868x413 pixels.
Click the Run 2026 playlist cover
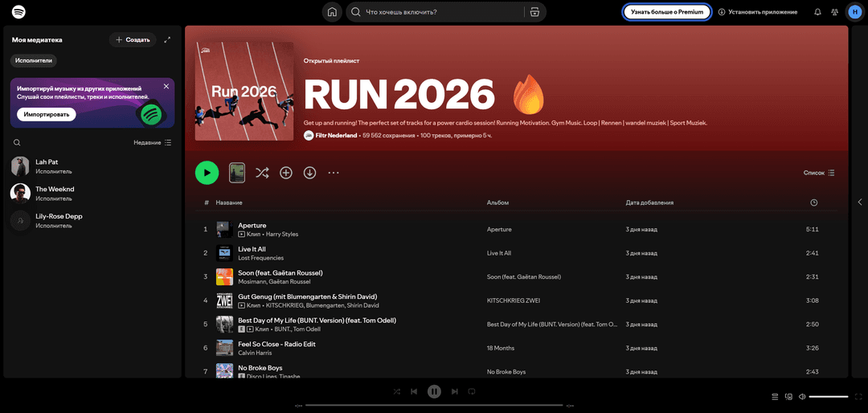[244, 92]
